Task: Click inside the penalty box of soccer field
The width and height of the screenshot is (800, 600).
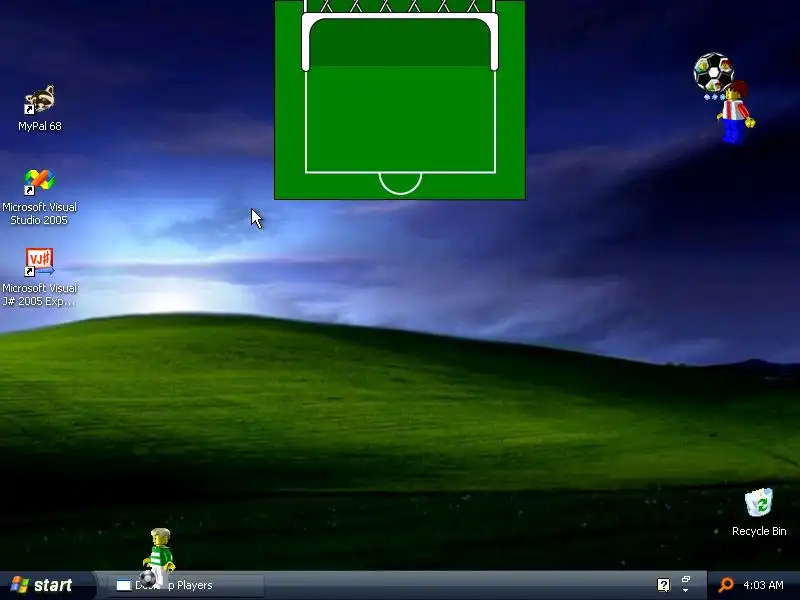Action: point(400,120)
